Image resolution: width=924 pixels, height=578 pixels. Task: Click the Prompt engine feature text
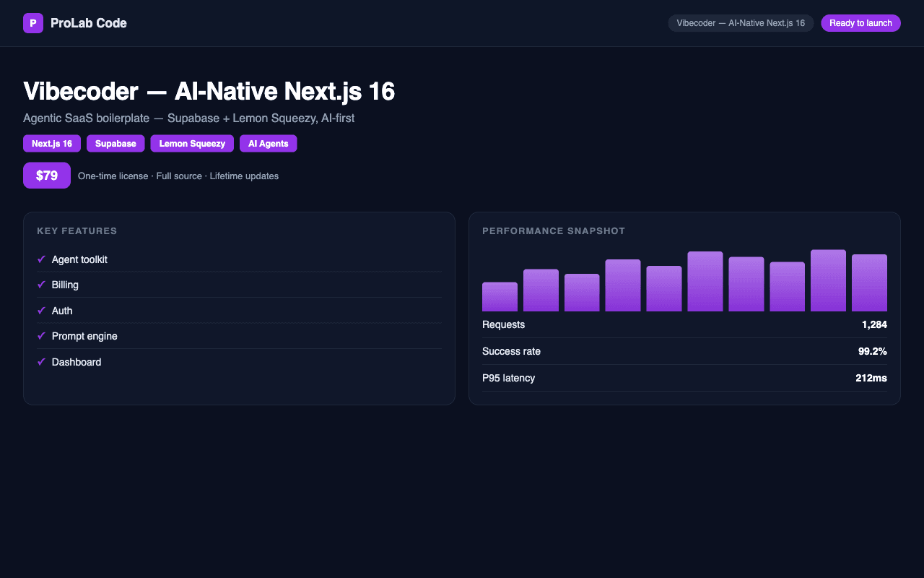84,336
